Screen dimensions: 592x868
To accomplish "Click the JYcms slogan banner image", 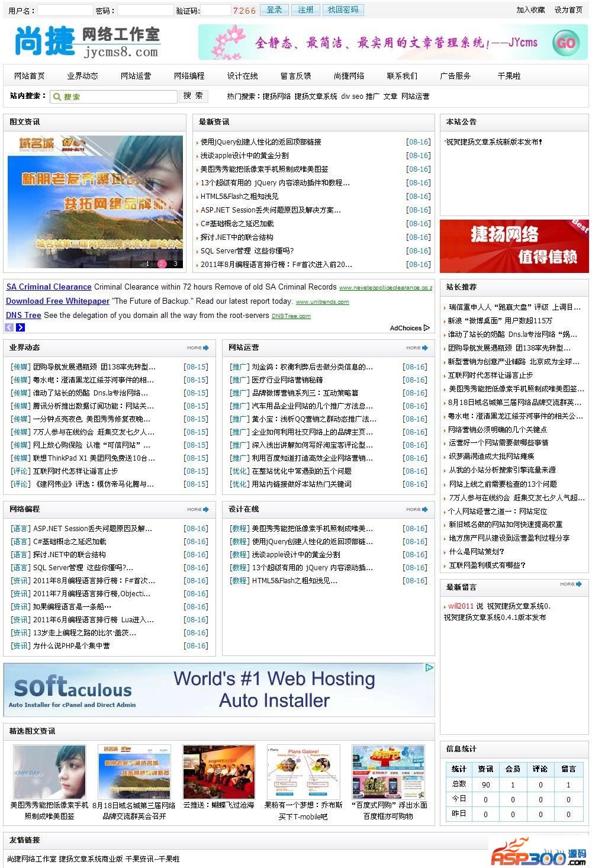I will 393,42.
